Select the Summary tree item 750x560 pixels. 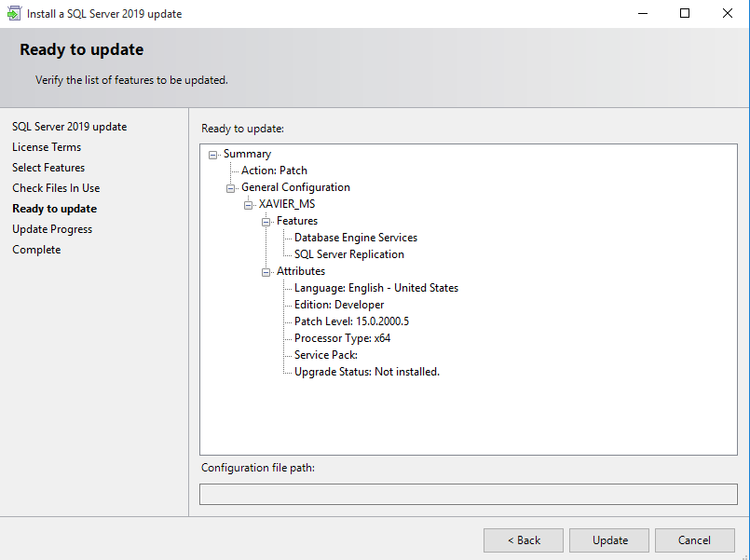click(x=247, y=154)
